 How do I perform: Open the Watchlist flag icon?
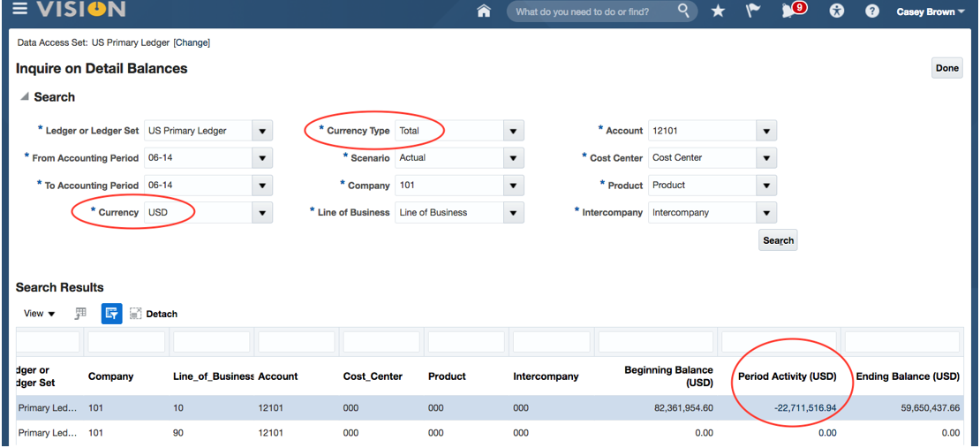pos(753,11)
